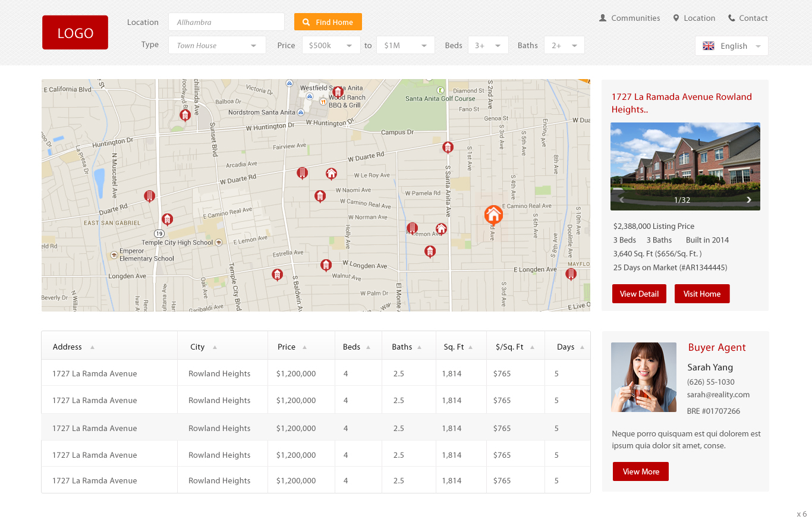Screen dimensions: 812x522
Task: Select Contact in the top navigation
Action: pyautogui.click(x=753, y=17)
